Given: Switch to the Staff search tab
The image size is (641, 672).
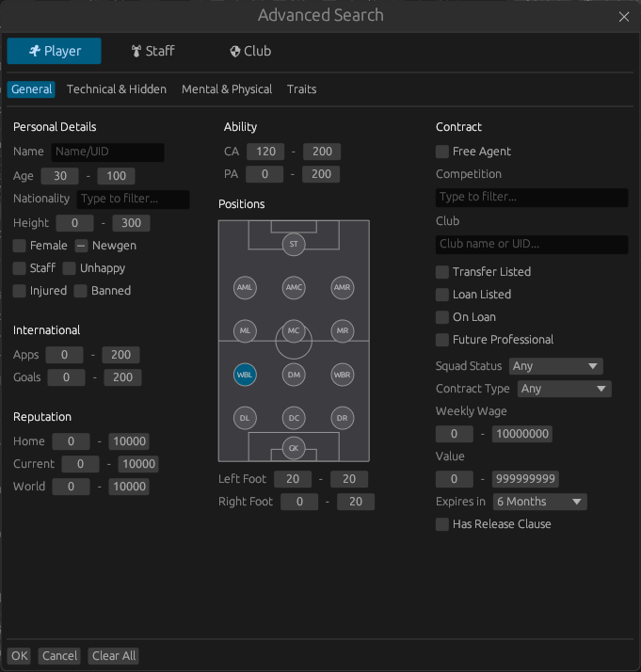Looking at the screenshot, I should [153, 51].
